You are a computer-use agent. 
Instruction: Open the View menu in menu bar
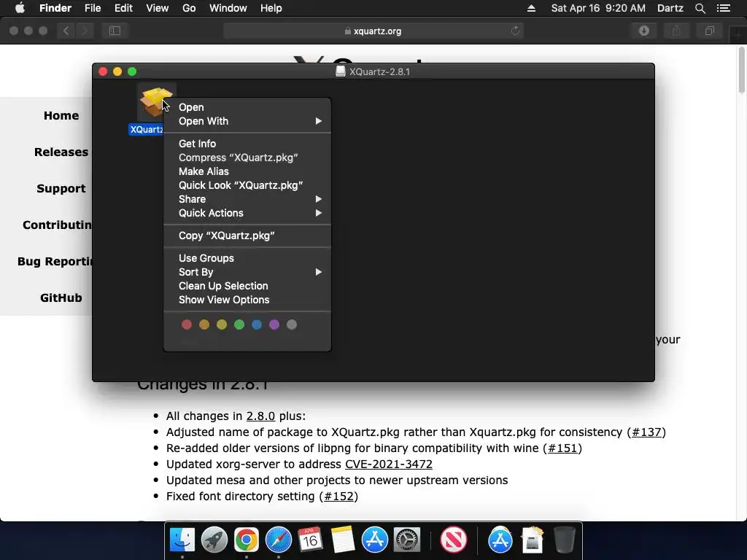[x=158, y=8]
